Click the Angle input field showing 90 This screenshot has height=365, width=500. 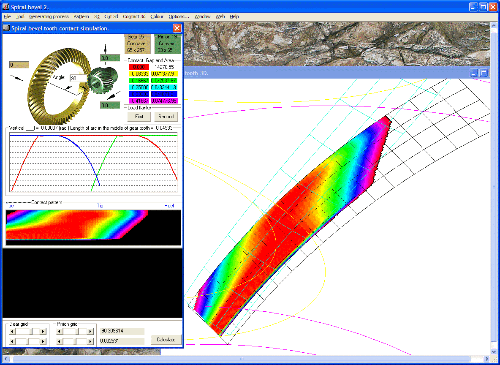(78, 78)
